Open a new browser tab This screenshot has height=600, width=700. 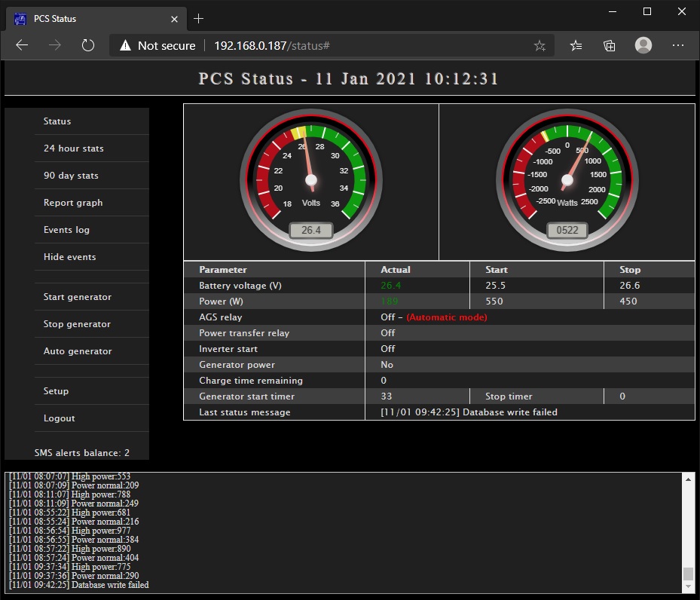[x=199, y=18]
